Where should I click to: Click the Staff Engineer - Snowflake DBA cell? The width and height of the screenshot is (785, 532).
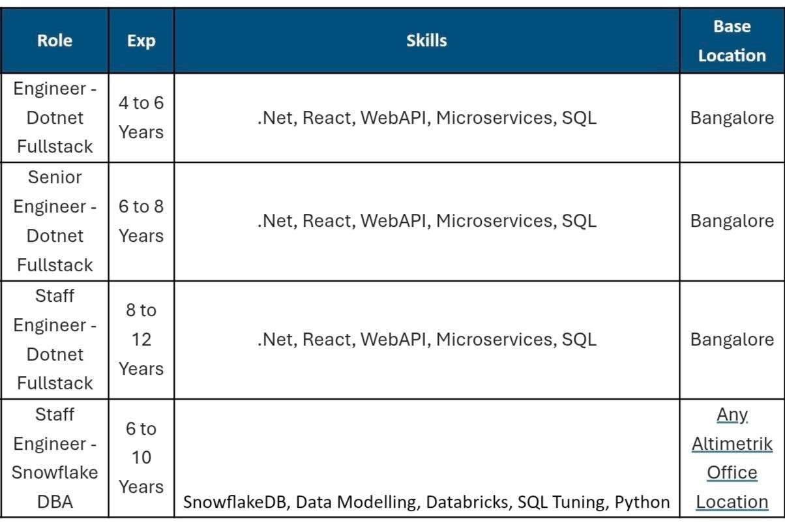(x=55, y=458)
